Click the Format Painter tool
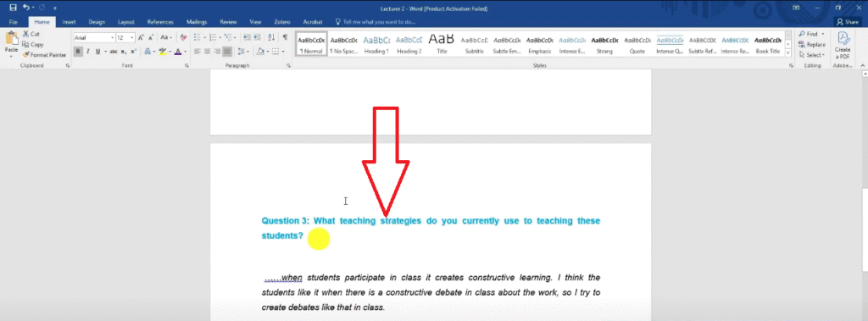Screen dimensions: 868x321 click(44, 55)
